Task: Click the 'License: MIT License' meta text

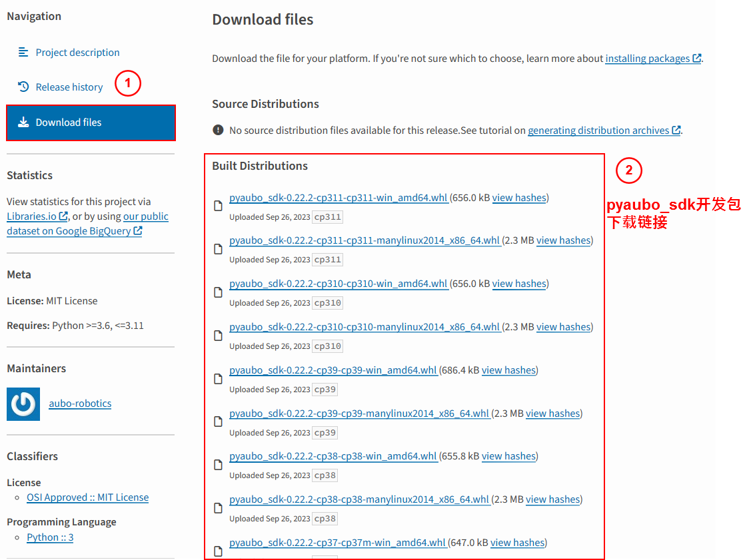Action: point(52,301)
